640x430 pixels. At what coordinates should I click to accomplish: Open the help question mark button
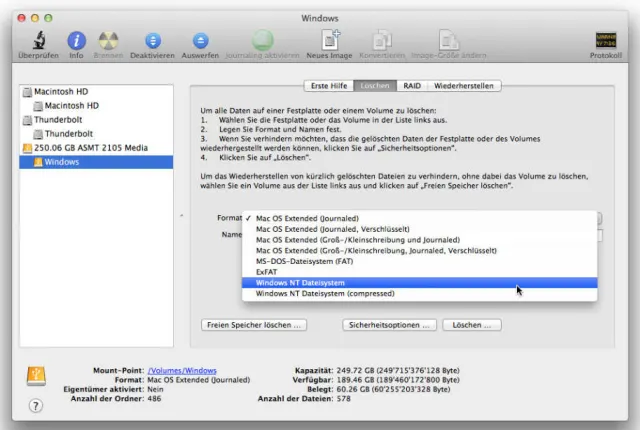click(36, 406)
